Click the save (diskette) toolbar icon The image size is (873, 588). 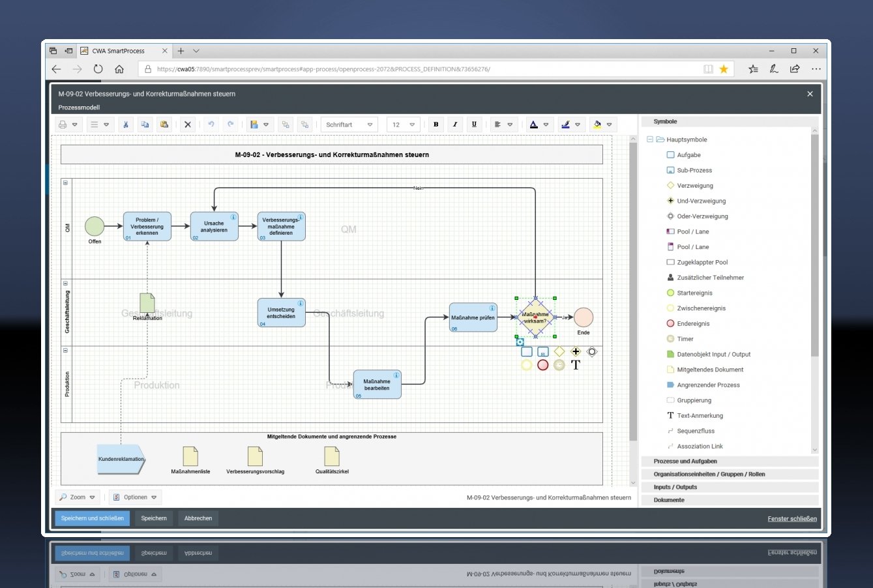255,124
